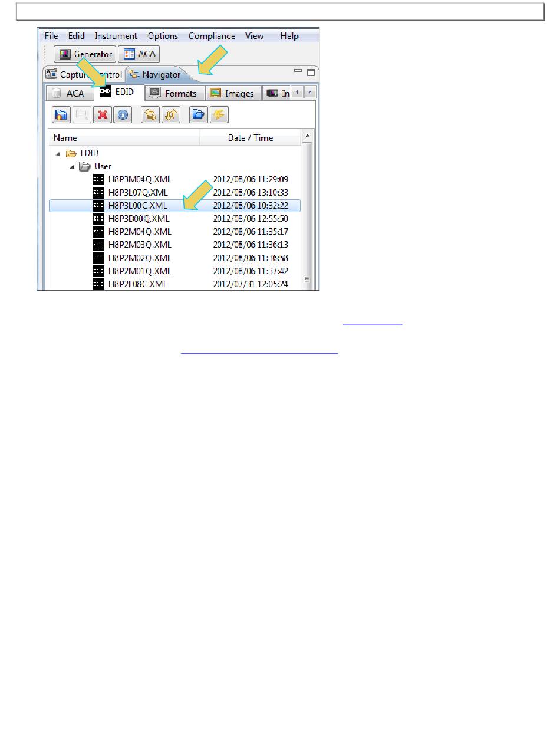Select file H8P2M03Q.XML

[x=140, y=245]
